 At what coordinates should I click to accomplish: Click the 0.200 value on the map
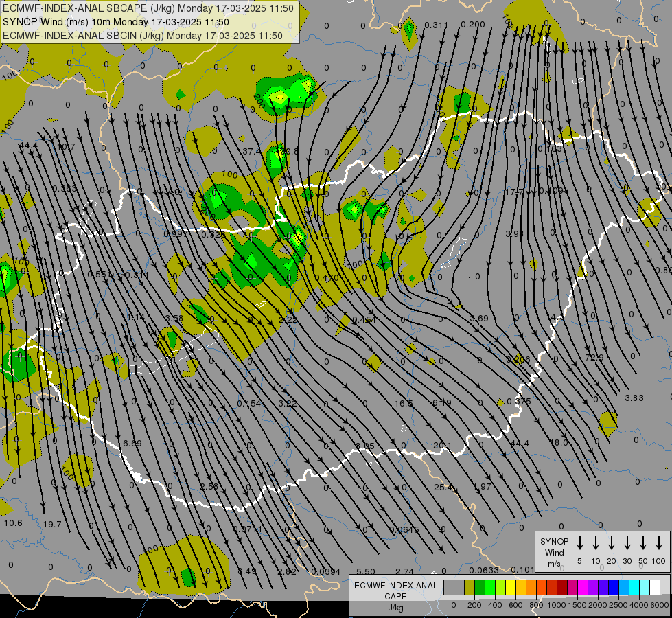click(x=473, y=25)
